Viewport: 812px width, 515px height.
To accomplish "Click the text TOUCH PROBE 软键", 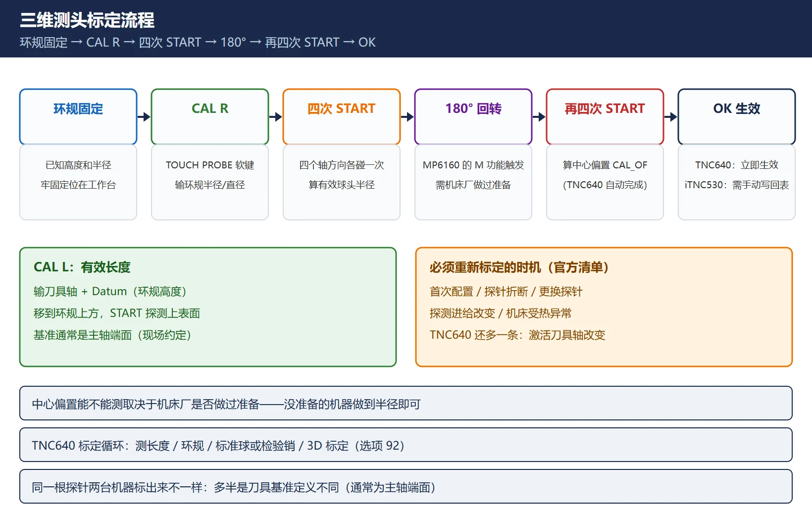I will 210,165.
